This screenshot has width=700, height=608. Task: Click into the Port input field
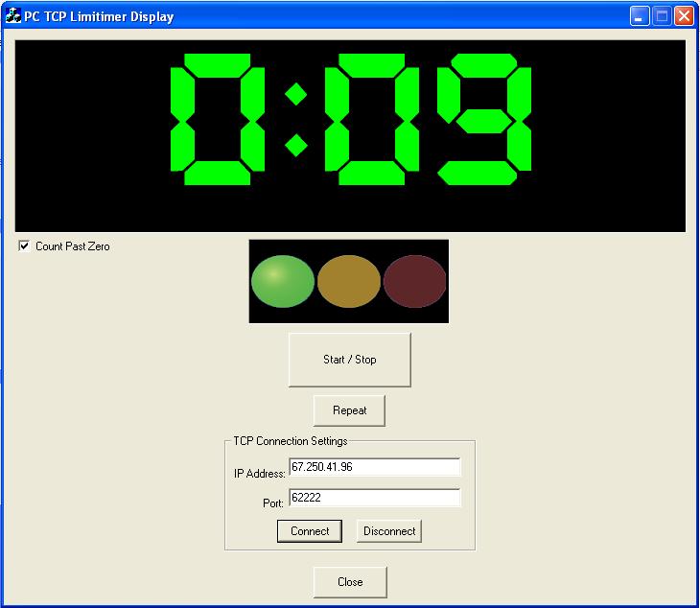pyautogui.click(x=374, y=498)
